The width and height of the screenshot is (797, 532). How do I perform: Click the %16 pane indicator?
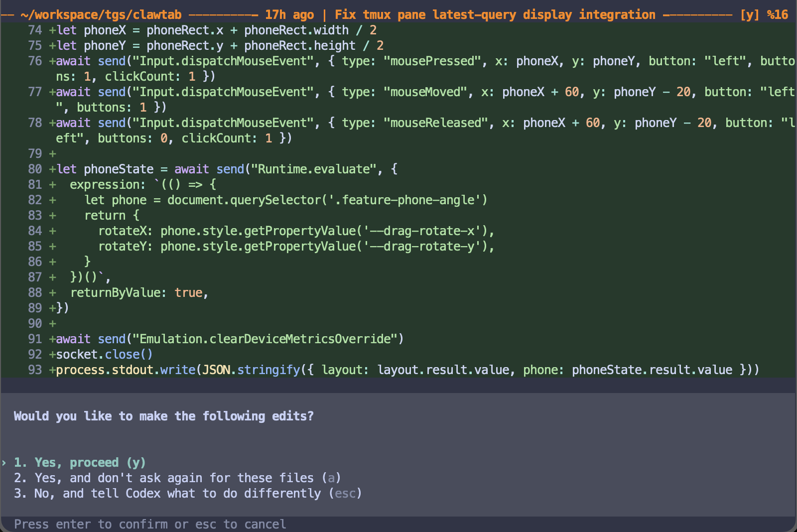tap(778, 15)
